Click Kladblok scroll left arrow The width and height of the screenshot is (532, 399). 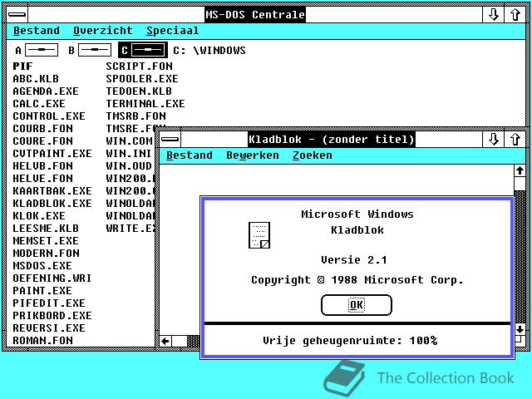[x=165, y=341]
